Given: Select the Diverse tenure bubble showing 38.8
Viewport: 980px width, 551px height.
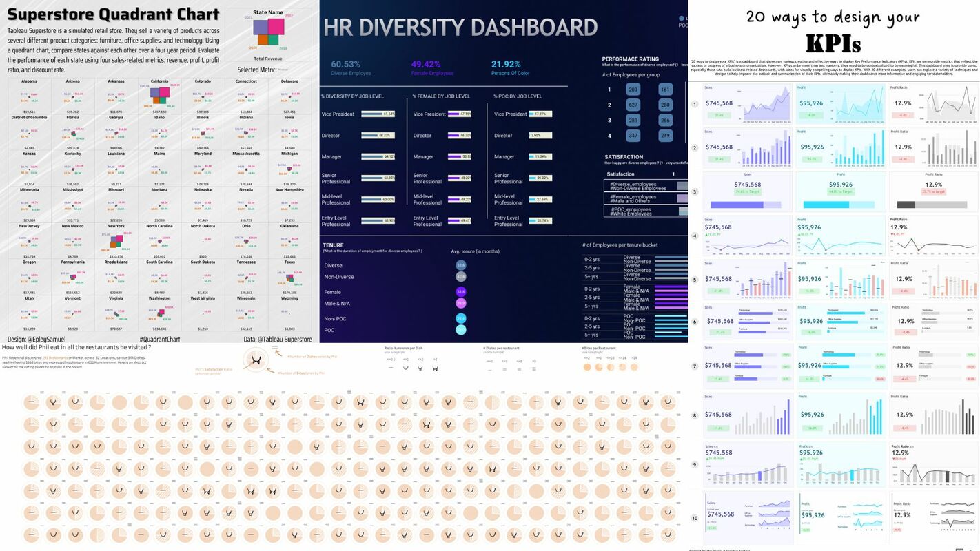Looking at the screenshot, I should 461,265.
